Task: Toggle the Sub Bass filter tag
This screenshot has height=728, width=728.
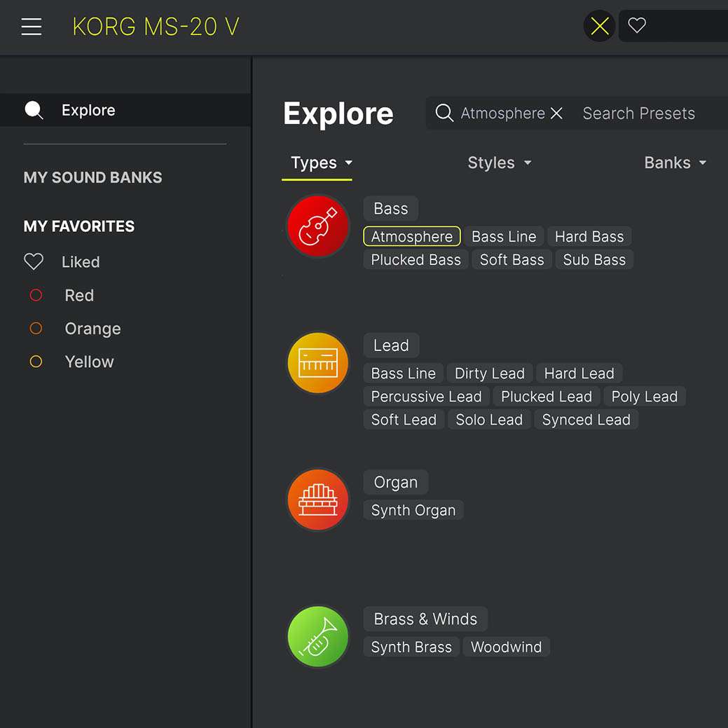Action: coord(594,259)
